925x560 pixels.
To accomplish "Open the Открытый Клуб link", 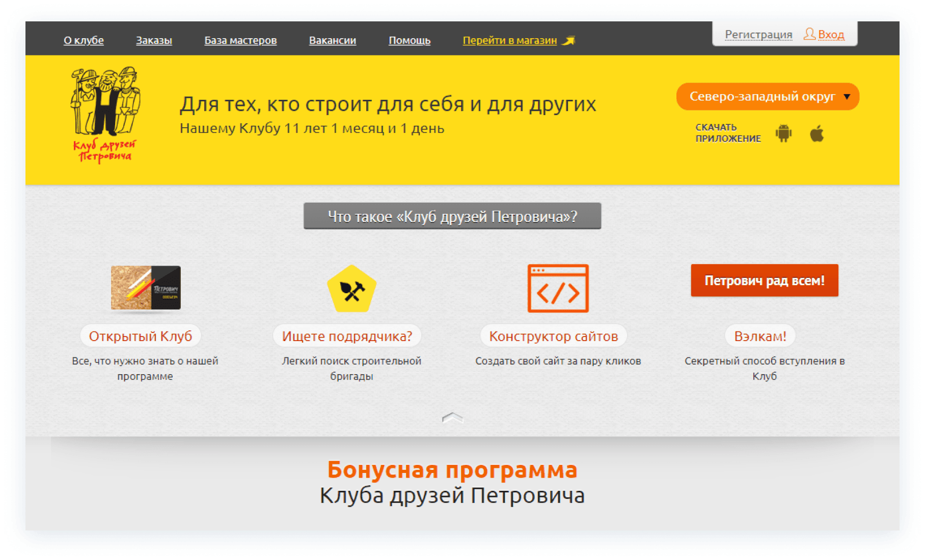I will click(141, 336).
